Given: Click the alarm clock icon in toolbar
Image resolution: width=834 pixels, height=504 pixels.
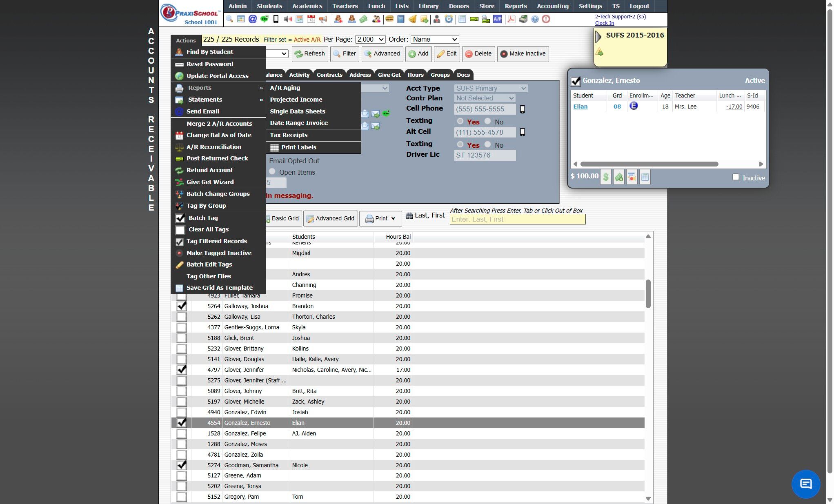Looking at the screenshot, I should (449, 19).
